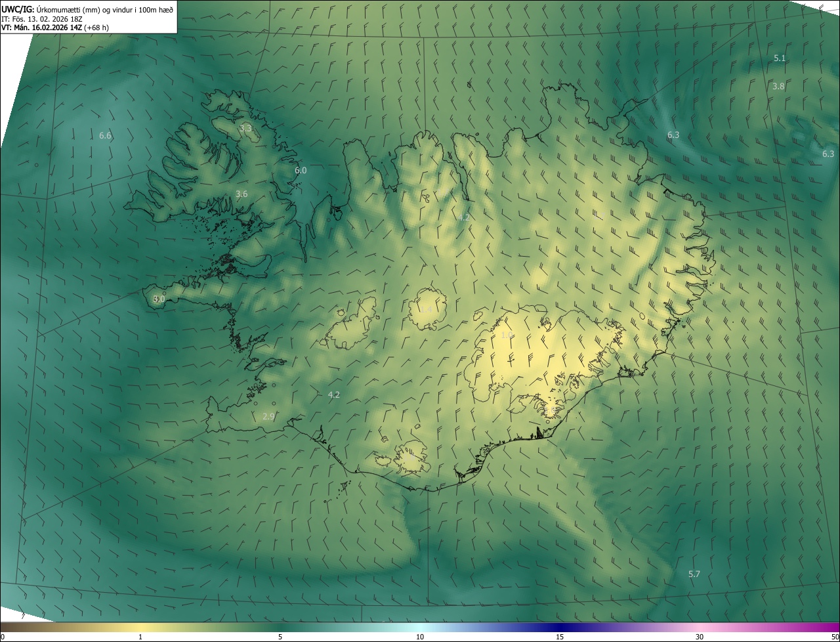Click the 3.6 value label
The image size is (840, 642).
241,194
